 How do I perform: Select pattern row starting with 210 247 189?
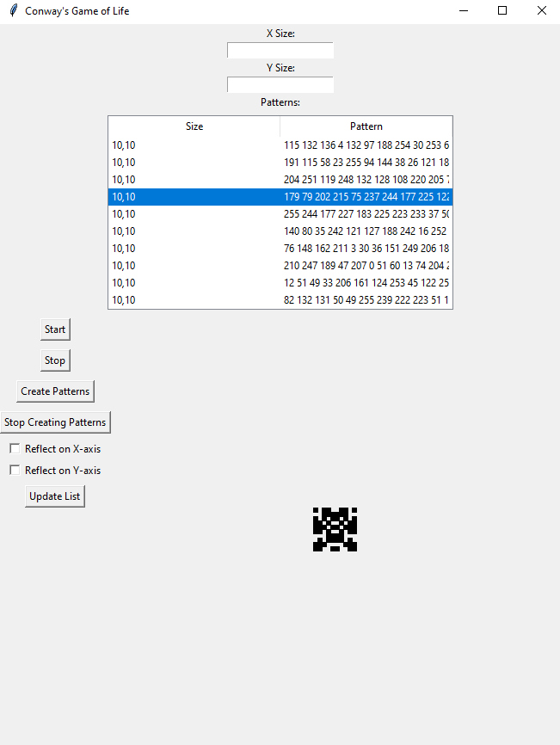point(280,266)
